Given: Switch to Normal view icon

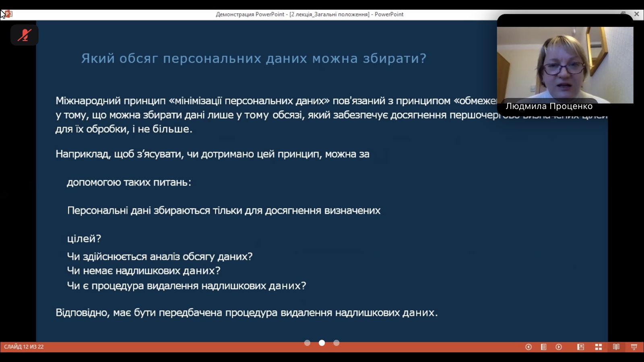Looking at the screenshot, I should [x=580, y=347].
